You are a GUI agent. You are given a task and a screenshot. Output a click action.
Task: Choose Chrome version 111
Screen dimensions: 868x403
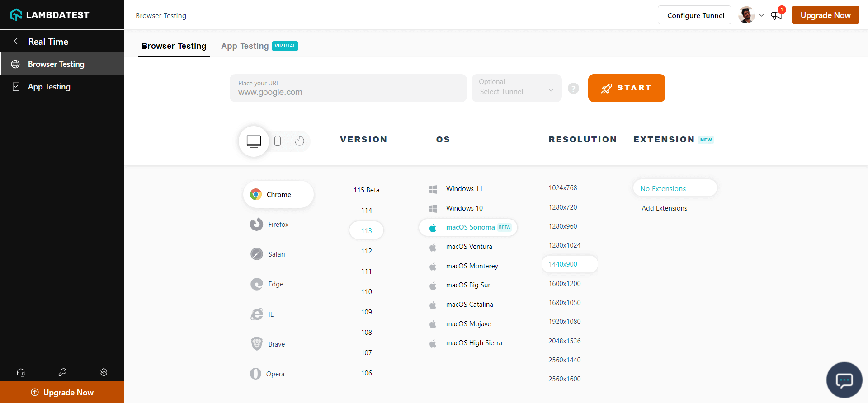click(367, 272)
